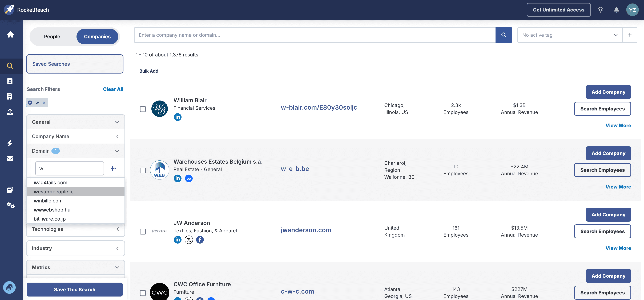Open the envelope email sidebar icon

tap(10, 159)
